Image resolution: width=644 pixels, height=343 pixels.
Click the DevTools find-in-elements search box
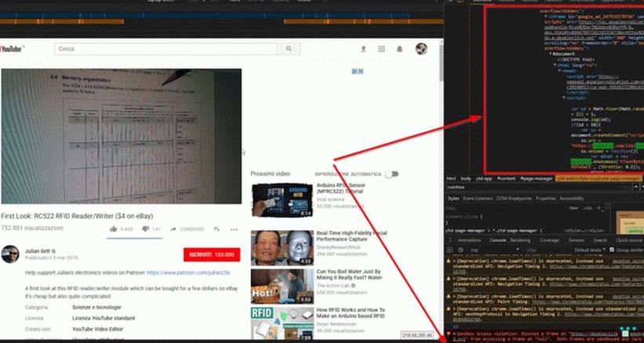click(537, 187)
